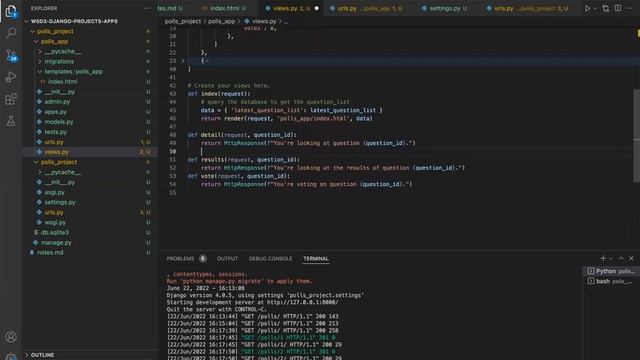Select the Python terminal instance
The height and width of the screenshot is (360, 640).
point(611,271)
